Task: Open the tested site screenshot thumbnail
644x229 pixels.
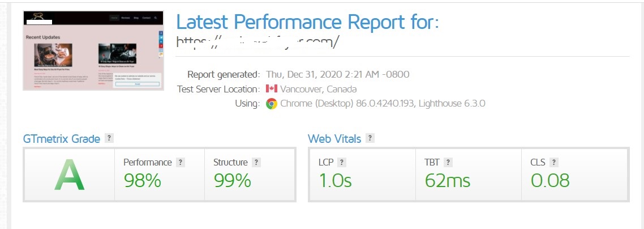Action: point(93,50)
